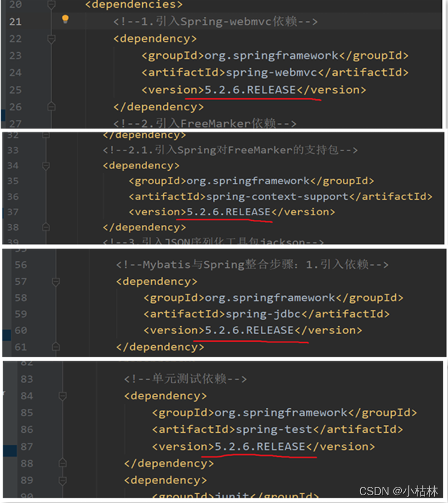This screenshot has width=448, height=503.
Task: Click the closing dependency tag on line 38
Action: point(145,227)
